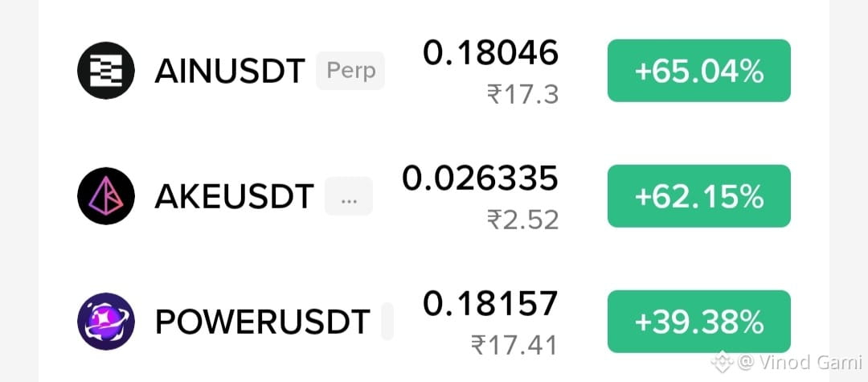The image size is (868, 382).
Task: Select the AINUSDT price 0.18046
Action: point(491,54)
